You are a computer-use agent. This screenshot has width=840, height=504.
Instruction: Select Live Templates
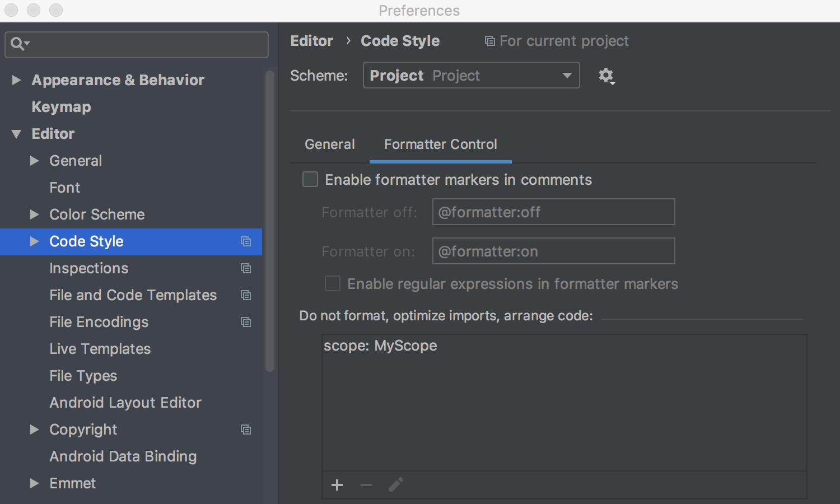pyautogui.click(x=100, y=349)
